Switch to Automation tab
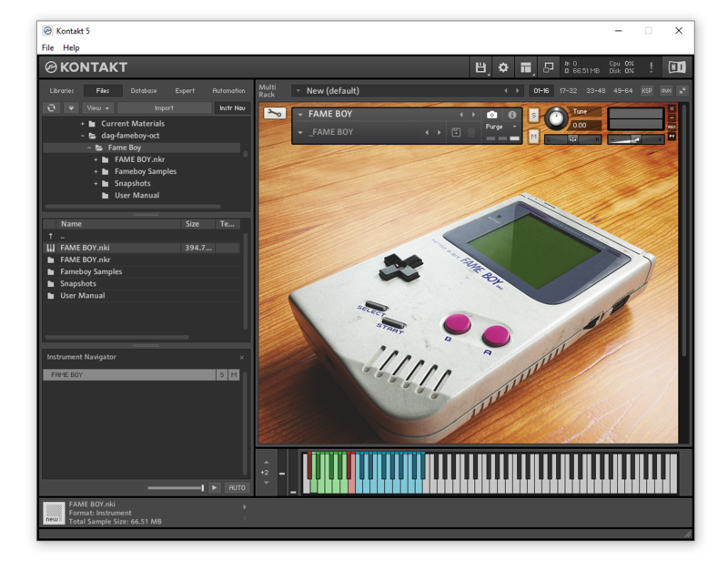Screen dimensions: 728x571 [228, 91]
